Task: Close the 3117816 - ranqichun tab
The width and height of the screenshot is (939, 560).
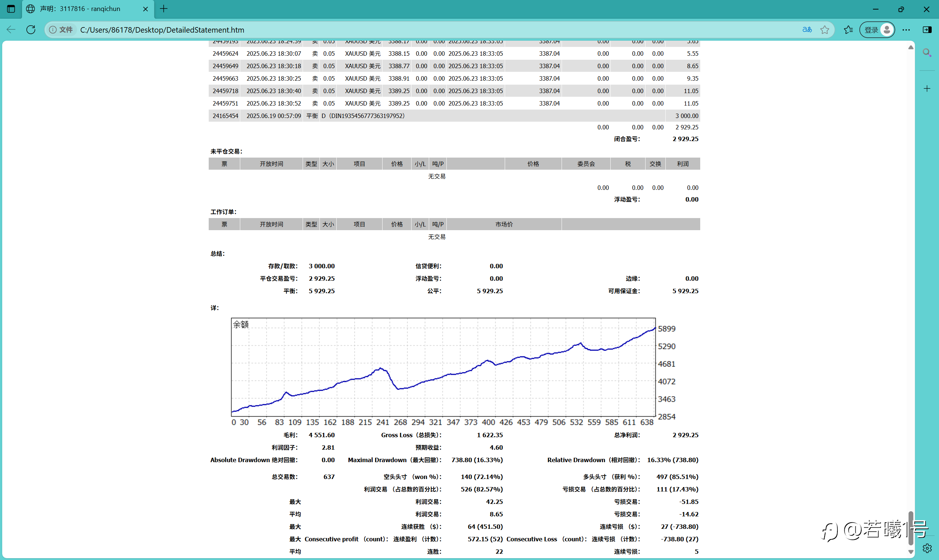Action: pos(145,9)
